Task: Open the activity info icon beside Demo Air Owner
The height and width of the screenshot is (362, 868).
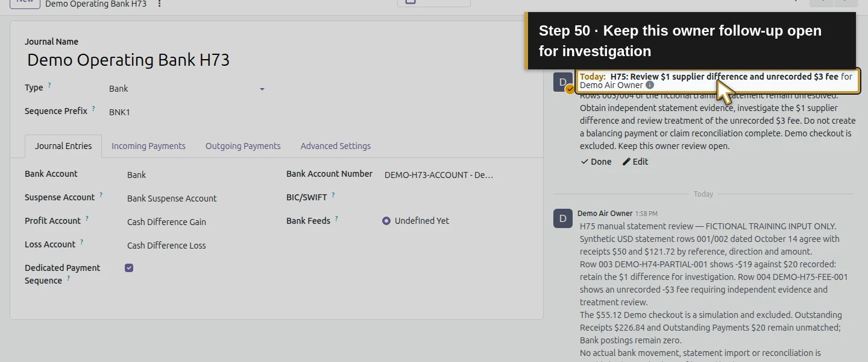Action: coord(650,85)
